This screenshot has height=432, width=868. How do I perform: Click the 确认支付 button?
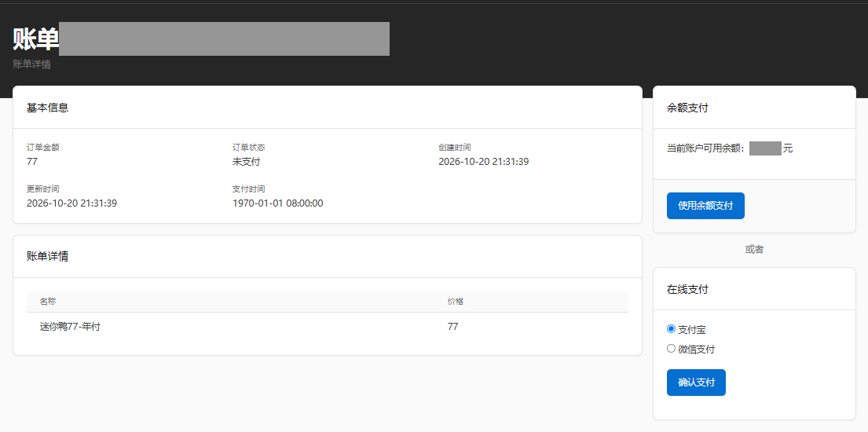tap(696, 383)
